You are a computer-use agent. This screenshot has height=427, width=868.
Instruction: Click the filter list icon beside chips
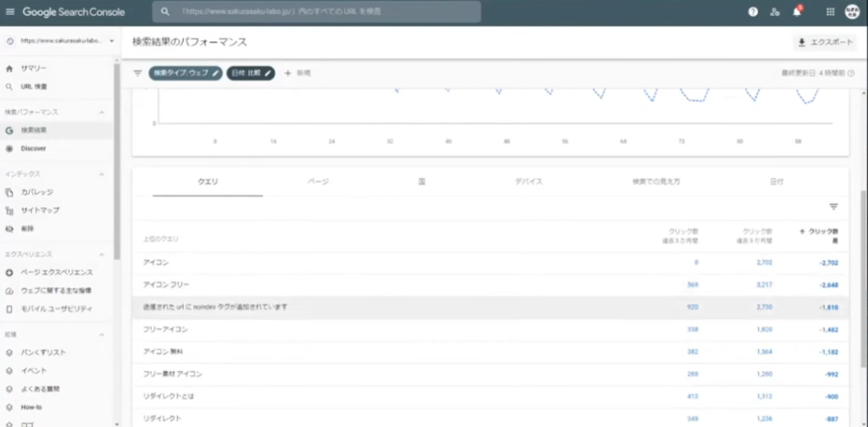pyautogui.click(x=138, y=73)
